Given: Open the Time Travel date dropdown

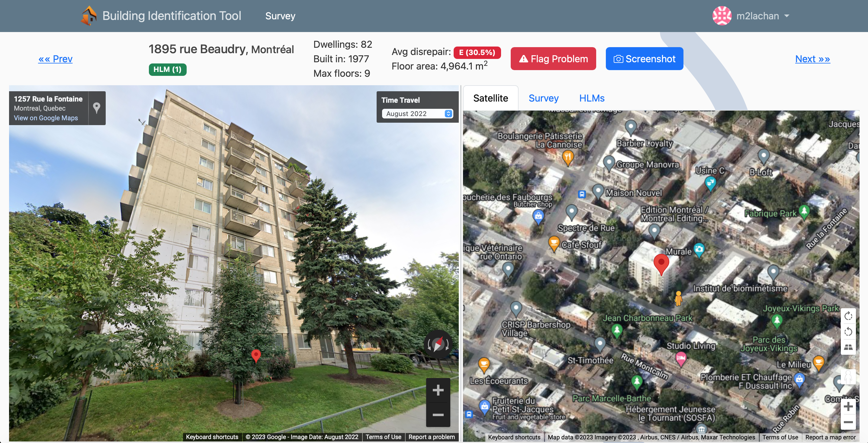Looking at the screenshot, I should tap(417, 114).
